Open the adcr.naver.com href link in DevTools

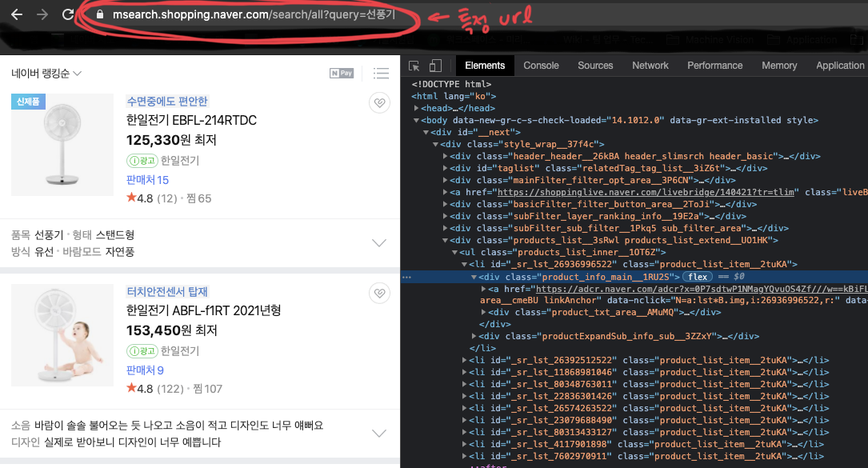[x=702, y=289]
